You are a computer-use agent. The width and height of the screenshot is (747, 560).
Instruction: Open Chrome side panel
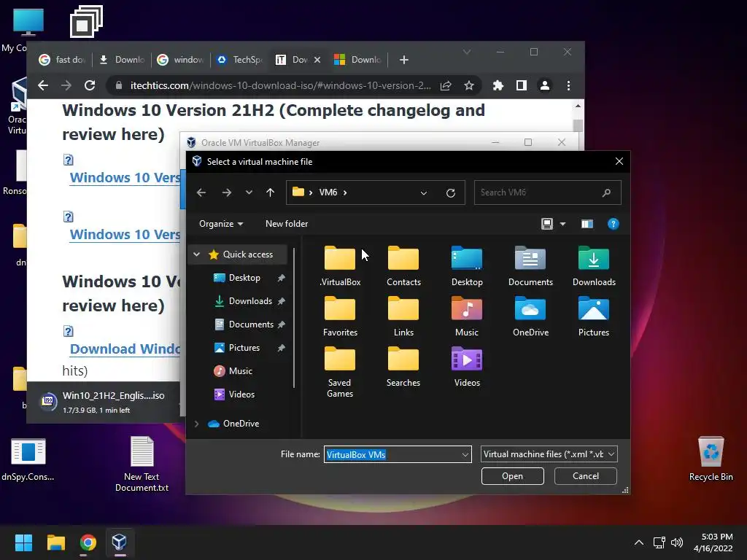click(x=521, y=86)
